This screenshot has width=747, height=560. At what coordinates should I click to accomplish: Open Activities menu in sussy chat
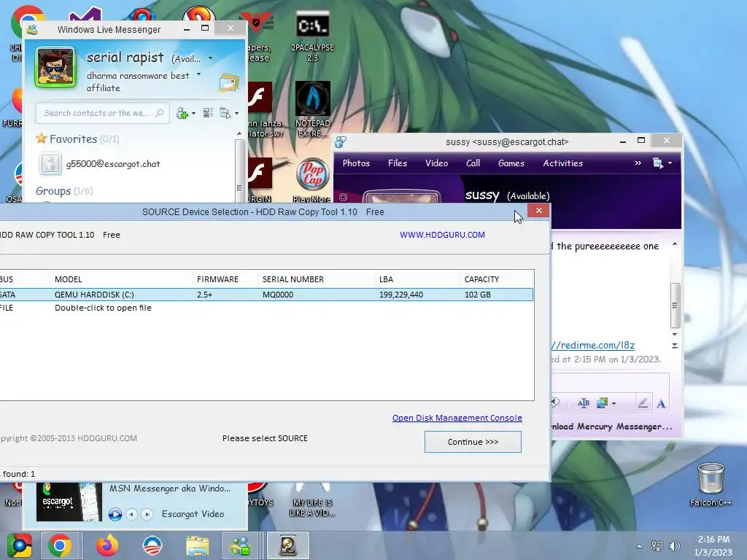point(562,163)
